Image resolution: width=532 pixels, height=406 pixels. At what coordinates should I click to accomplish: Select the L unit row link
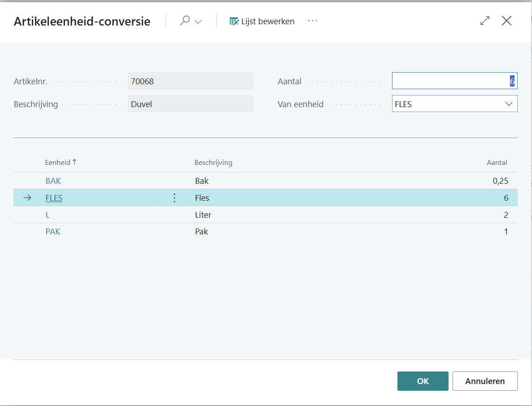click(48, 215)
